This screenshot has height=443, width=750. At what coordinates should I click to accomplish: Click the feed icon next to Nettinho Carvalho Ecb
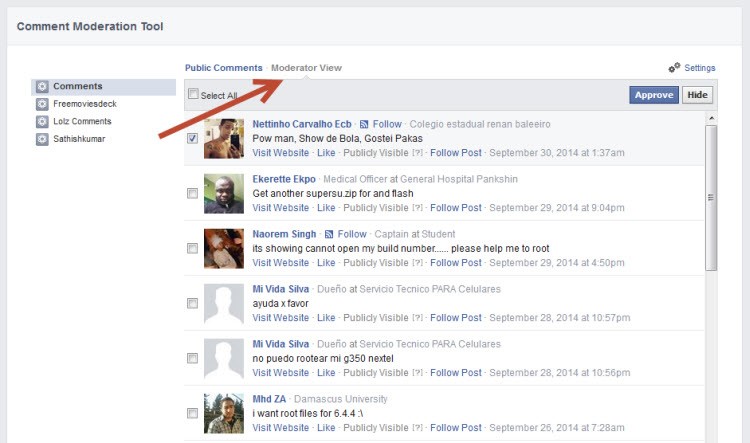pos(364,124)
